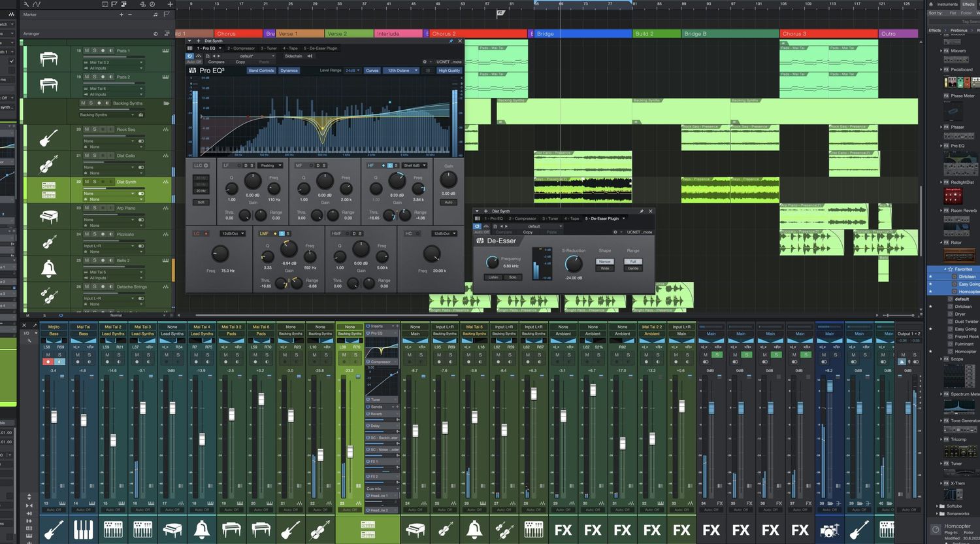This screenshot has width=980, height=544.
Task: Open LC 12dB/Oct slope dropdown
Action: coord(233,233)
